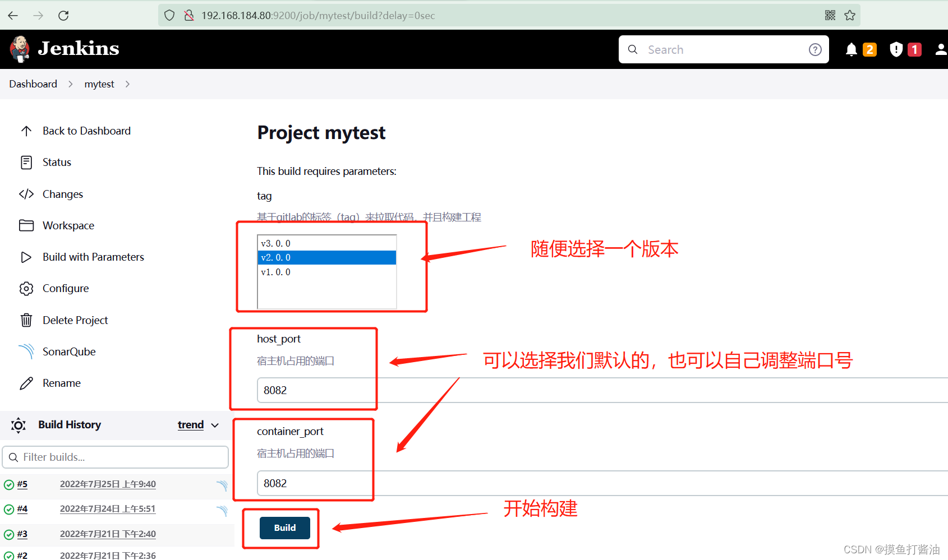Click the Delete Project trash icon
948x560 pixels.
pos(26,320)
